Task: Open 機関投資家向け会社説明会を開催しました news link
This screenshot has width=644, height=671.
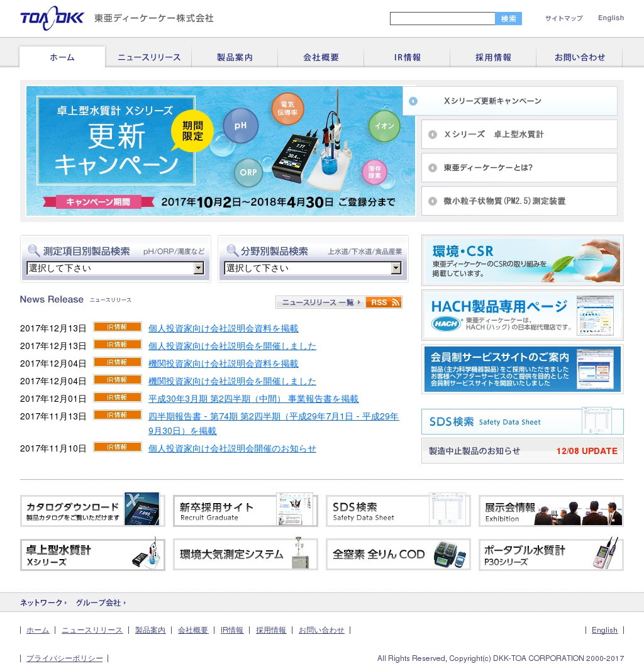Action: pyautogui.click(x=232, y=381)
